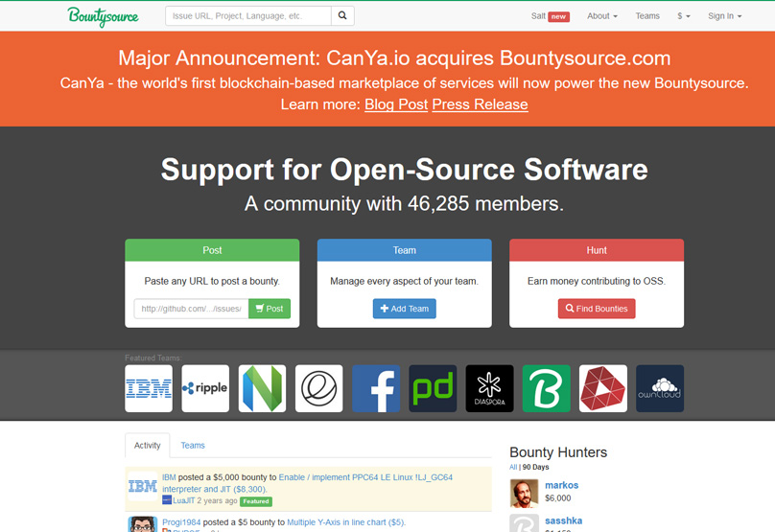Open IBM link in activity entry

pyautogui.click(x=169, y=477)
